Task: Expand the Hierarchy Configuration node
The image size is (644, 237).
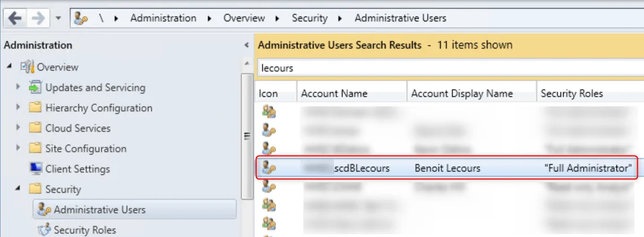Action: (x=18, y=107)
